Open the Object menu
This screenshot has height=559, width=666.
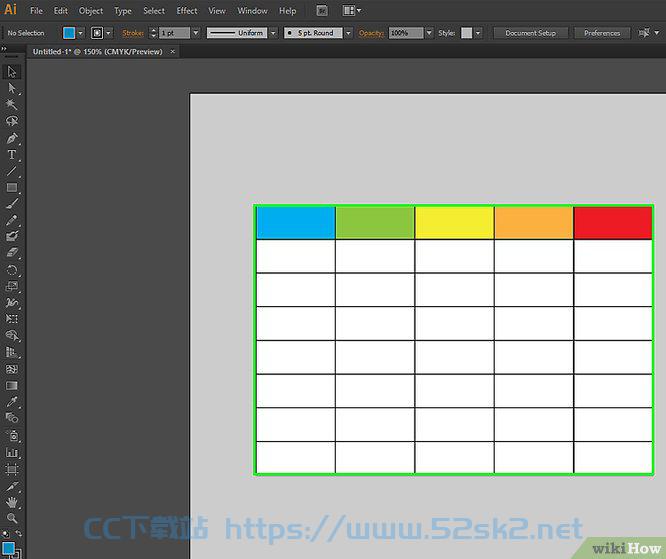[x=91, y=11]
